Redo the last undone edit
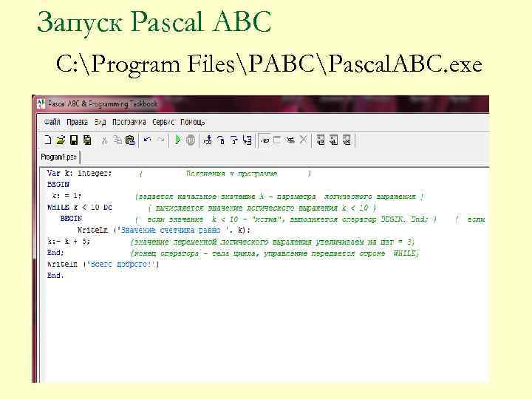 [x=161, y=140]
